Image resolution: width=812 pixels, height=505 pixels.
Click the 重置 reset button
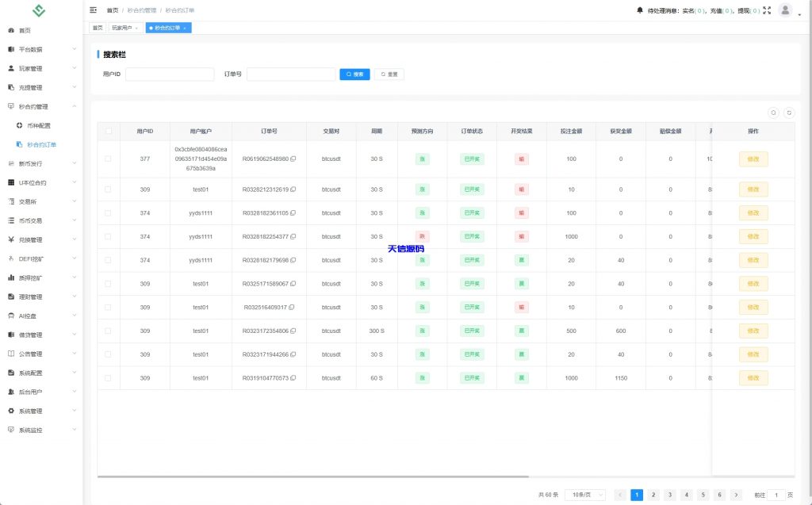click(x=389, y=74)
